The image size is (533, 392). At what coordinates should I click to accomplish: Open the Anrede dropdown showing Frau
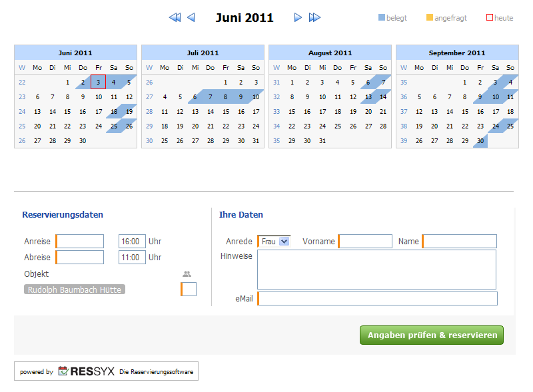pos(274,242)
